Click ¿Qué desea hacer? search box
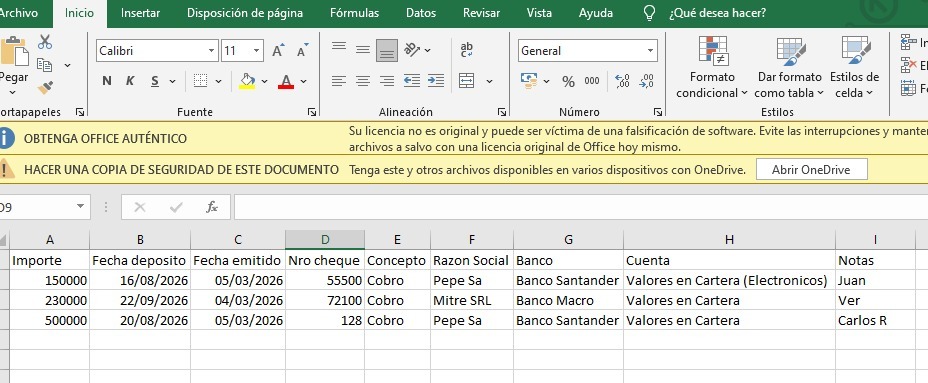Image resolution: width=928 pixels, height=383 pixels. tap(717, 13)
